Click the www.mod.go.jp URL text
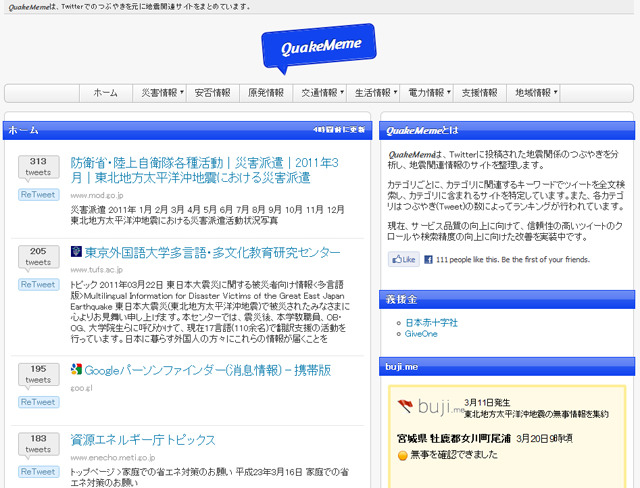 pos(97,195)
